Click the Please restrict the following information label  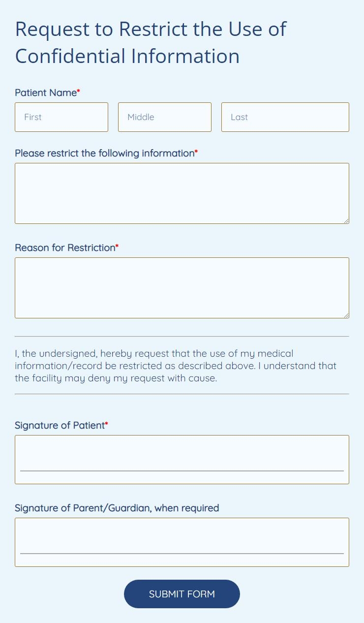pyautogui.click(x=104, y=153)
